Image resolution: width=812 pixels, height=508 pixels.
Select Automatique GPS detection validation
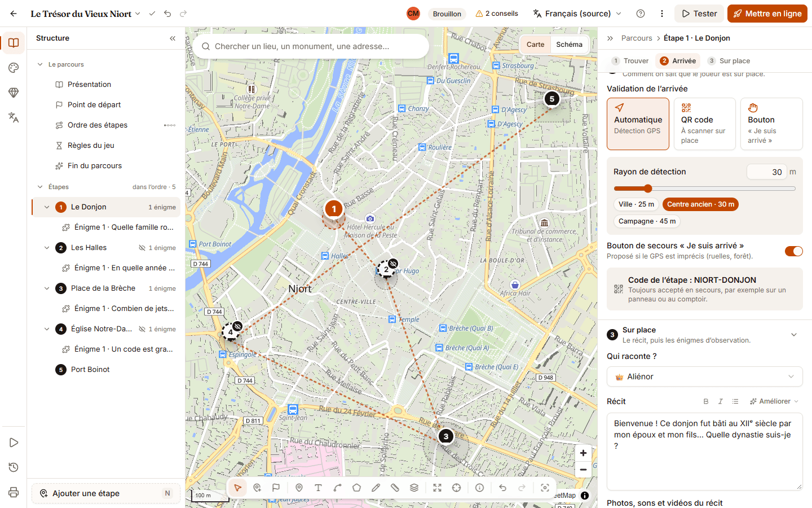[638, 124]
